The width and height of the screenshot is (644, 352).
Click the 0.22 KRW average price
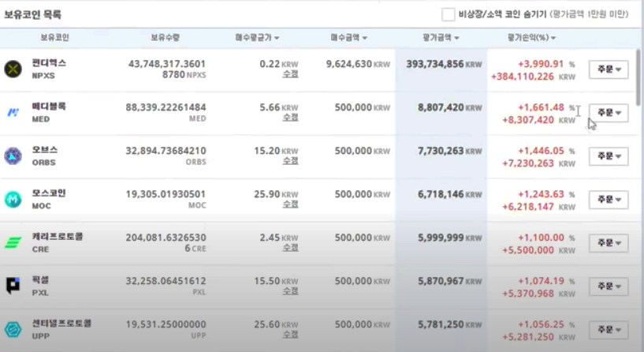(279, 64)
